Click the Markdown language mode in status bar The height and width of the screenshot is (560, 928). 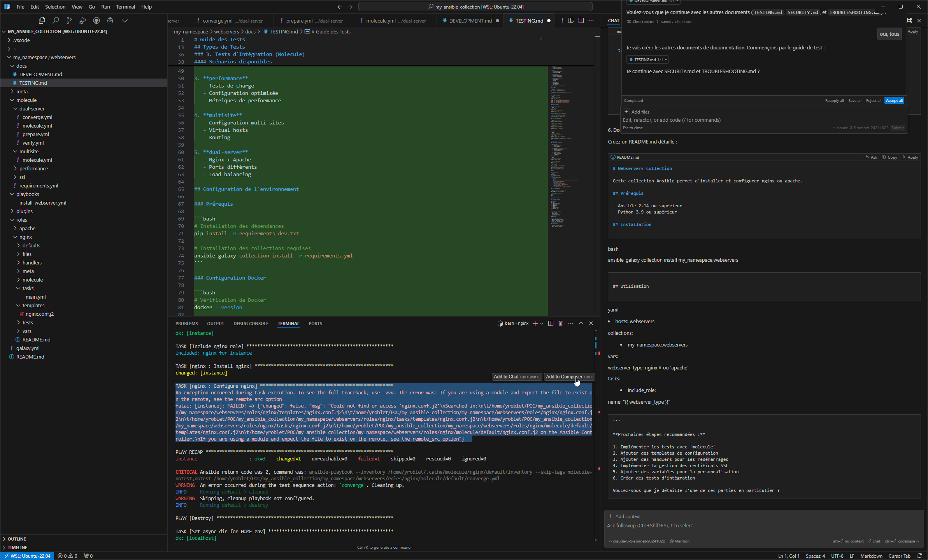coord(871,556)
